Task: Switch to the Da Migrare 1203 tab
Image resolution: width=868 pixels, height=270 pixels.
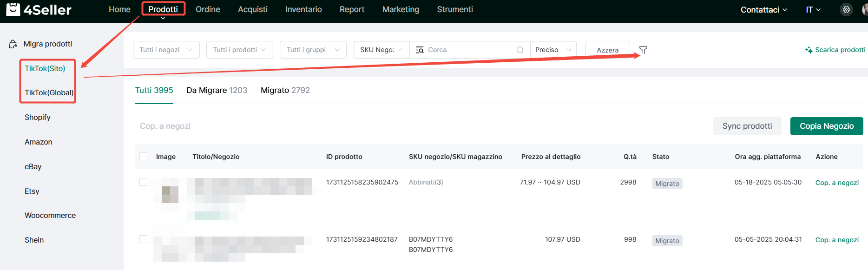Action: pyautogui.click(x=217, y=90)
